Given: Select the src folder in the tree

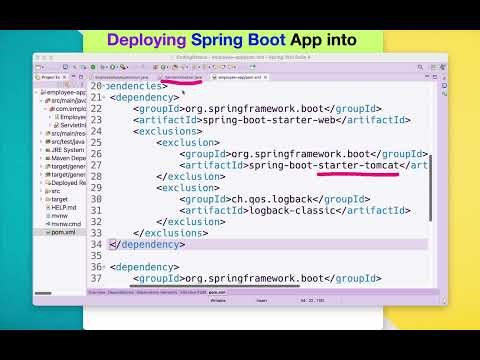Looking at the screenshot, I should click(53, 191).
